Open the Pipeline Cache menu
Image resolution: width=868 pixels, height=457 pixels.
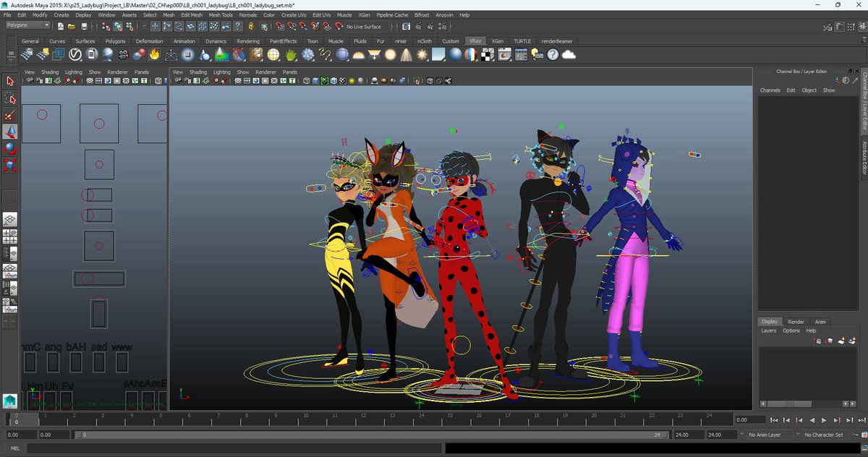point(392,14)
